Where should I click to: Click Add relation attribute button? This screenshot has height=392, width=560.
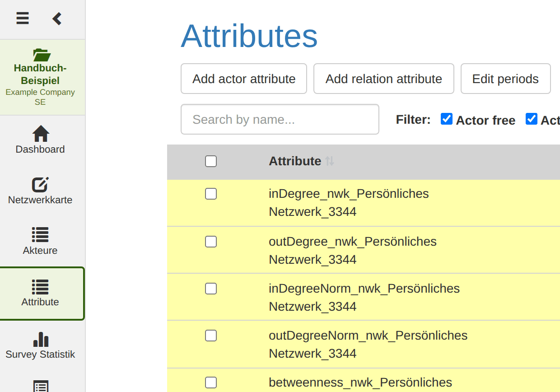tap(384, 79)
